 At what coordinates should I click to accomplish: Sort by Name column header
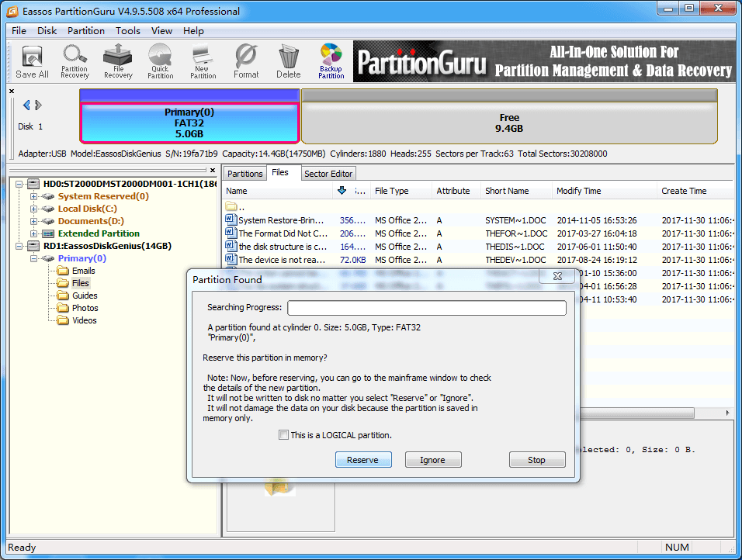click(x=278, y=191)
